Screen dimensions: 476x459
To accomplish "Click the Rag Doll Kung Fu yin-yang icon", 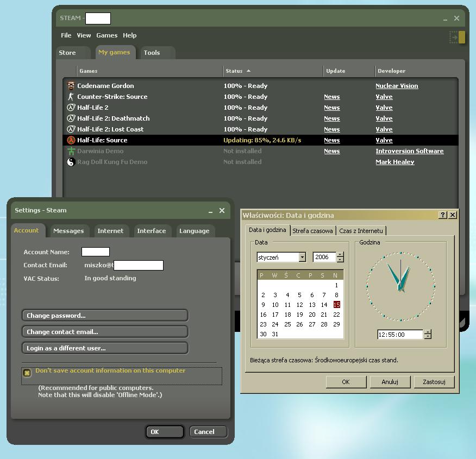I will pos(71,162).
